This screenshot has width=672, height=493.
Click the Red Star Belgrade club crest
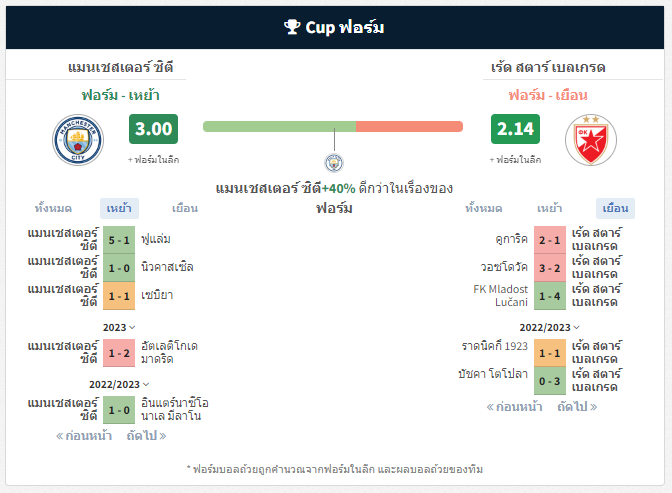click(591, 140)
